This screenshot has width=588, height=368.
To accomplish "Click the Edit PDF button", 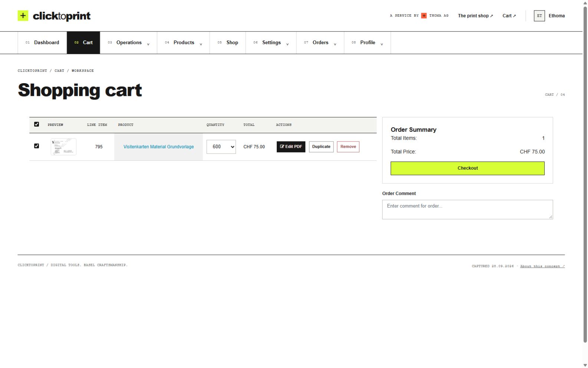I will pos(291,147).
